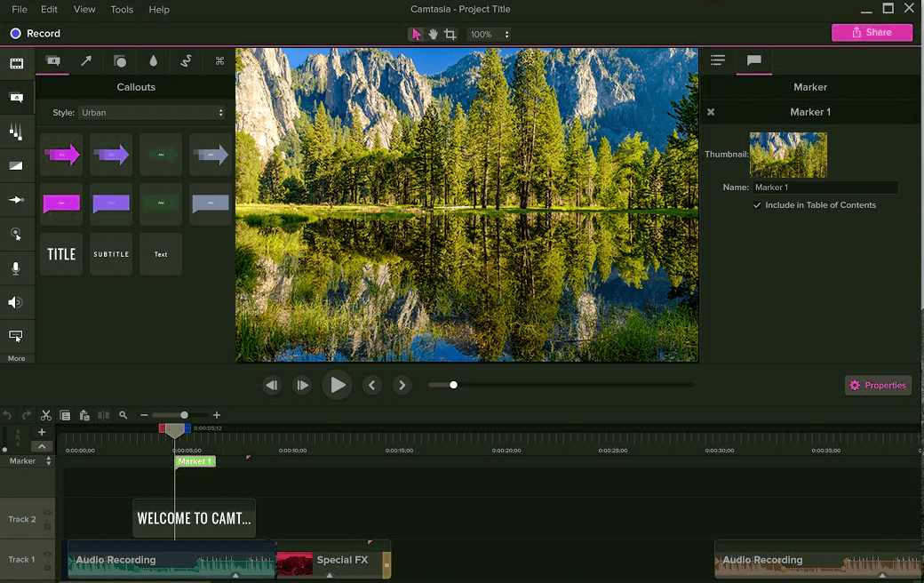Uncheck Include in Table of Contents
The height and width of the screenshot is (583, 924).
(758, 204)
